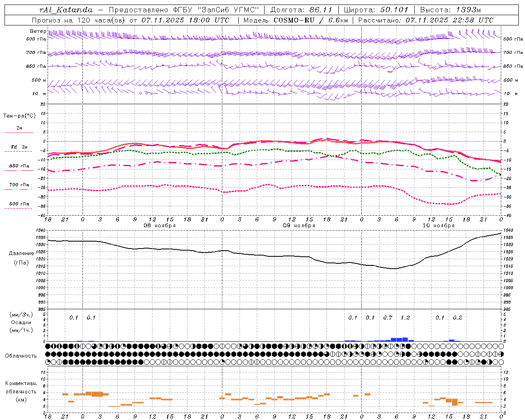The image size is (525, 420).
Task: Click the Td 2м dew point legend entry
Action: [19, 147]
